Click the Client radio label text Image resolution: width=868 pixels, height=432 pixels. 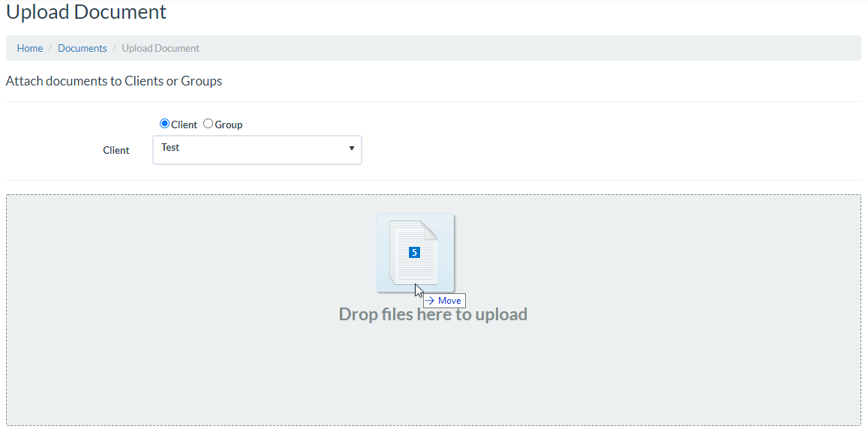[185, 124]
